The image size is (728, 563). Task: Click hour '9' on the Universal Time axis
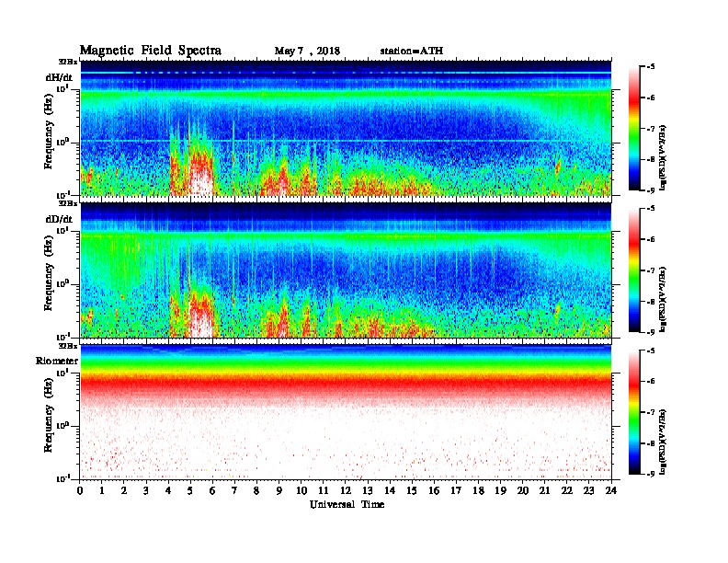pyautogui.click(x=279, y=490)
